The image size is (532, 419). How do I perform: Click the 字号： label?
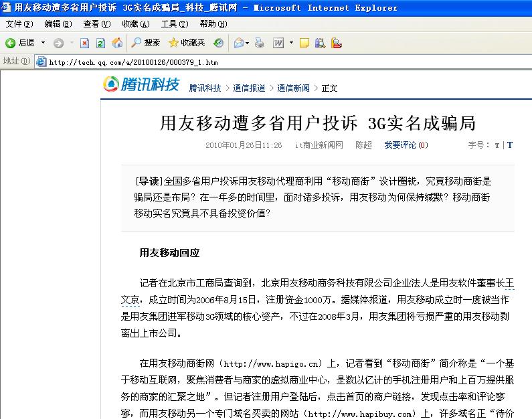479,145
